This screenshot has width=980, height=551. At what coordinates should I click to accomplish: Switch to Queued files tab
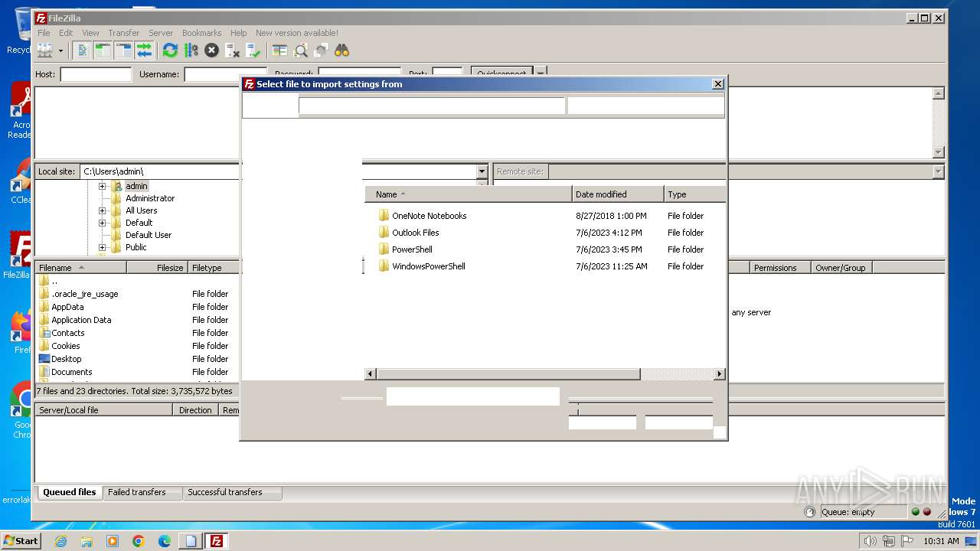(x=70, y=492)
